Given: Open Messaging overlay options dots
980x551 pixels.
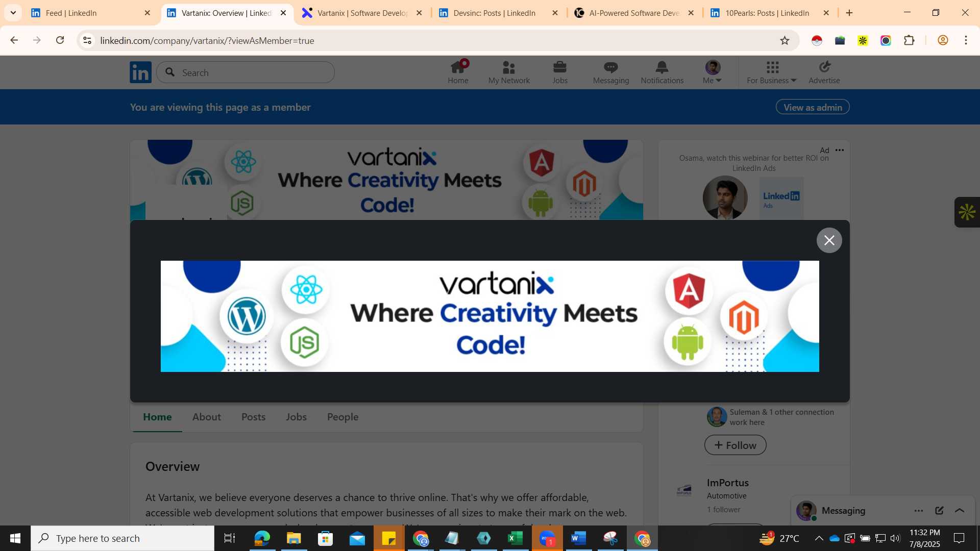Looking at the screenshot, I should pos(919,511).
